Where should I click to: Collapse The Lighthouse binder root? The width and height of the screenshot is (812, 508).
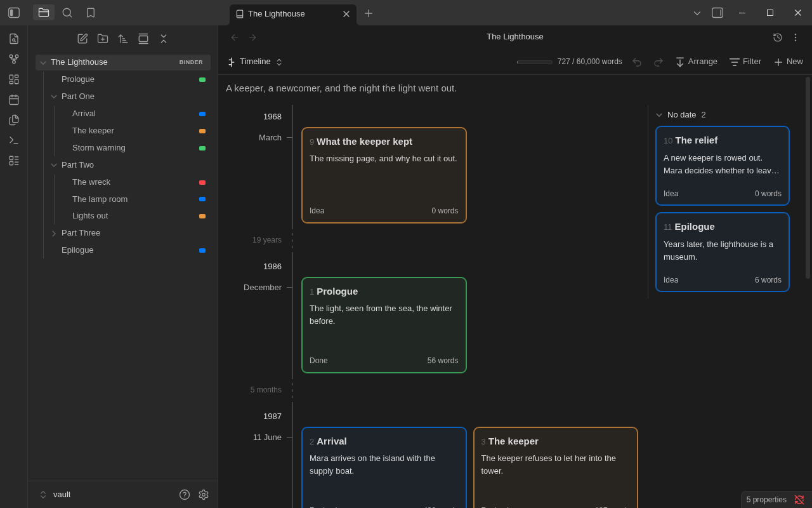(43, 63)
